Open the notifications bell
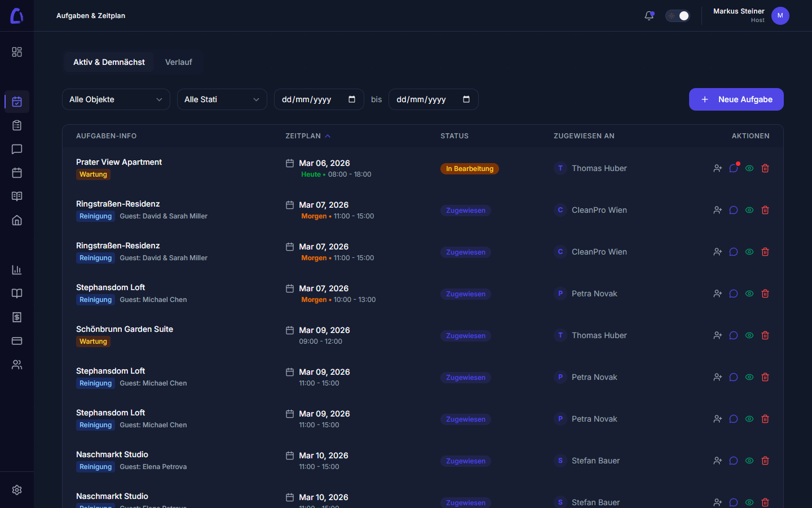This screenshot has width=812, height=508. [649, 16]
